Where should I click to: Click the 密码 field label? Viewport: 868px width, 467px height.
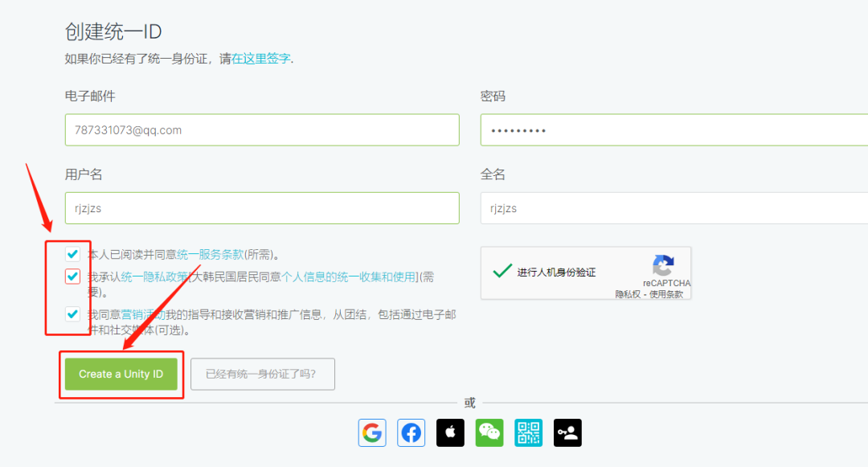point(493,96)
